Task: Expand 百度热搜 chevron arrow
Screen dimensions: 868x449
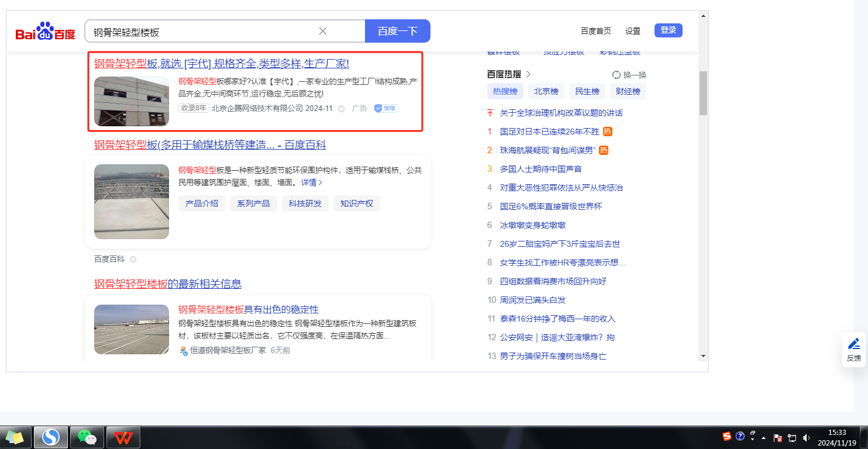Action: point(528,74)
